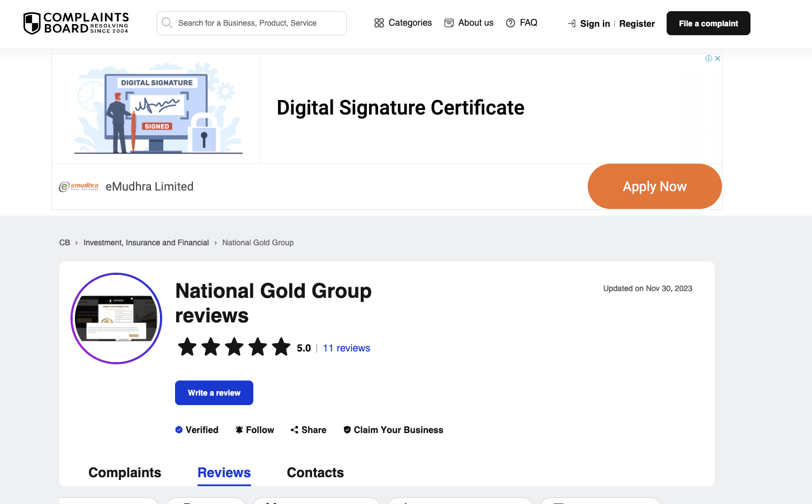Focus the business search field
The width and height of the screenshot is (812, 504).
252,23
